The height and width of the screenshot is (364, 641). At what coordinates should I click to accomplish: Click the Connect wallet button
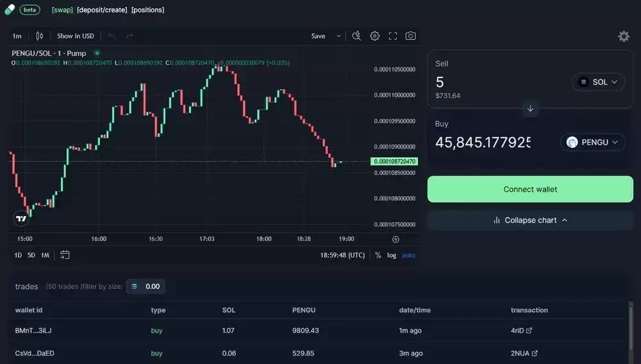point(530,189)
